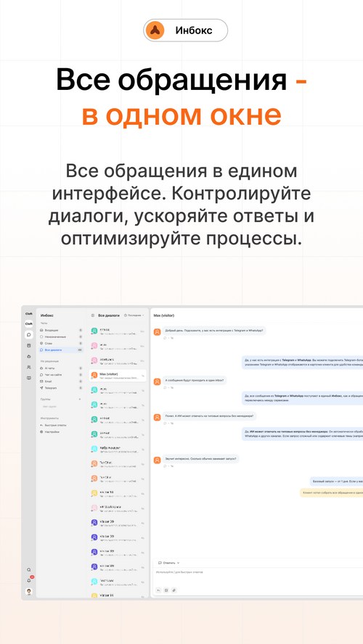The width and height of the screenshot is (363, 644).
Task: Open the user profile avatar at rail bottom
Action: 29,592
